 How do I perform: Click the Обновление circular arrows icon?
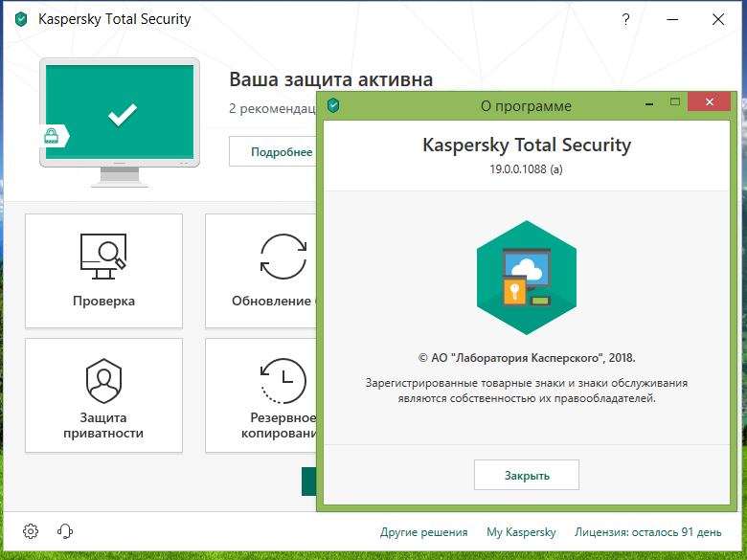[x=283, y=257]
